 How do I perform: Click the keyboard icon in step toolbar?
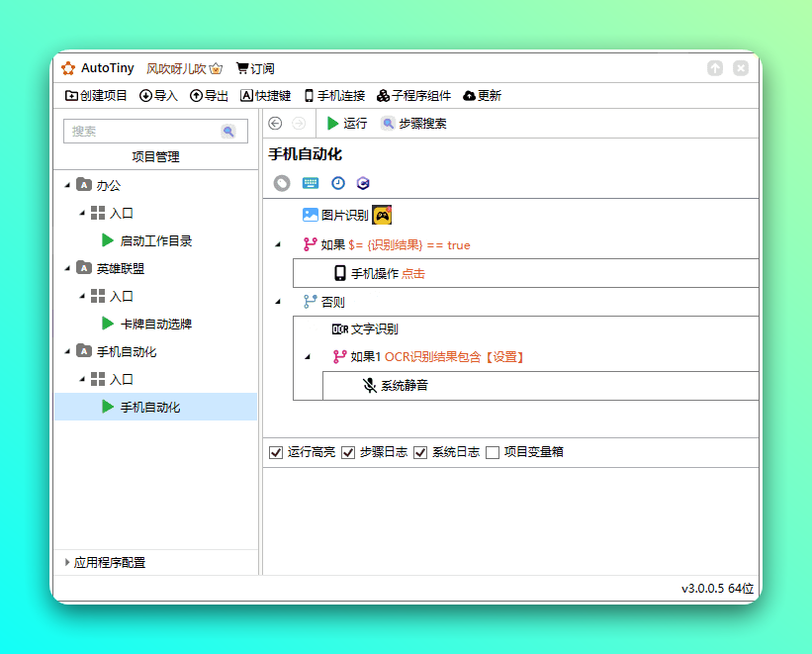click(x=310, y=183)
